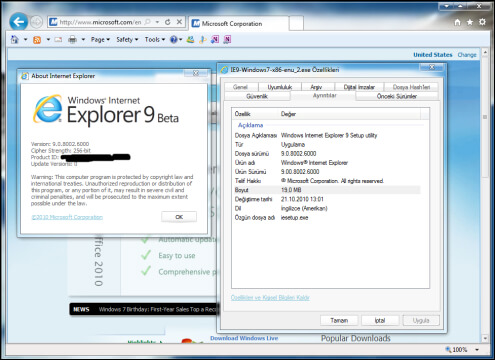Open the Tools menu in command bar
495x360 pixels.
click(155, 40)
